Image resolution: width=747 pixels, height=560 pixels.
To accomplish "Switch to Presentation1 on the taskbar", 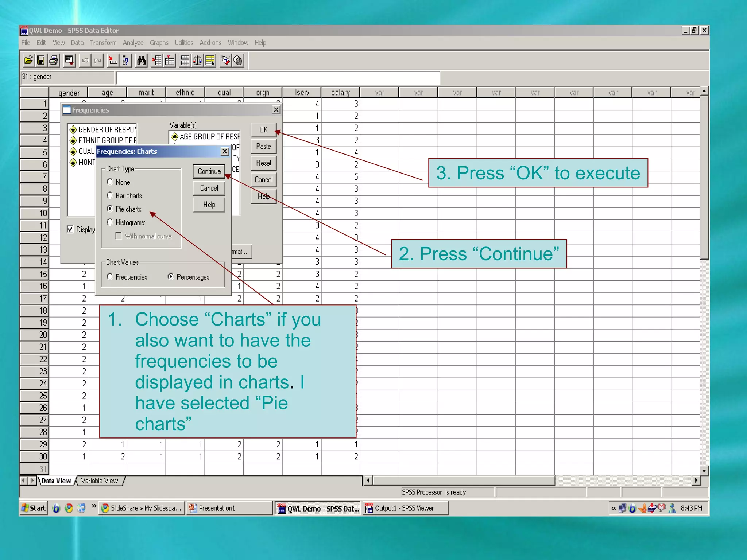I will pos(230,508).
